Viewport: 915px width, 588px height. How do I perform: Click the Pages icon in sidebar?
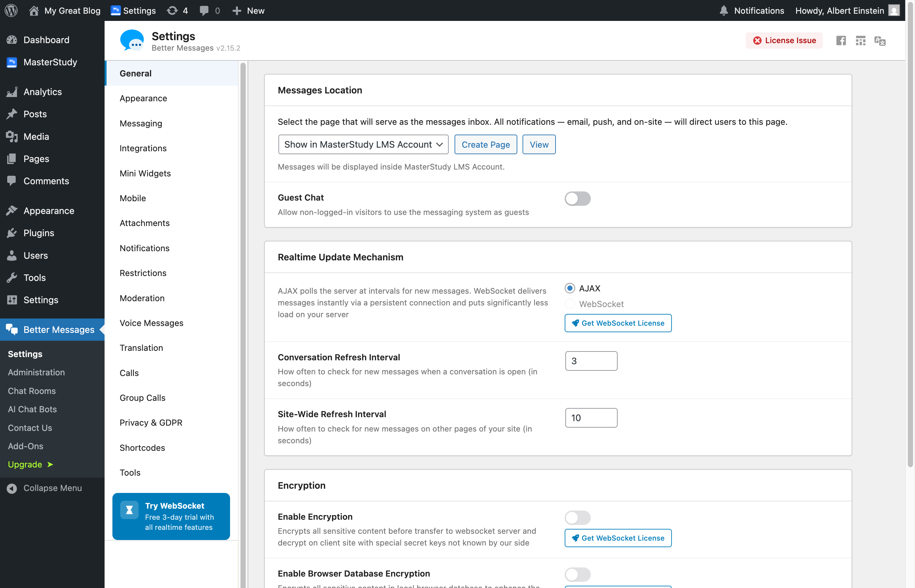tap(12, 158)
